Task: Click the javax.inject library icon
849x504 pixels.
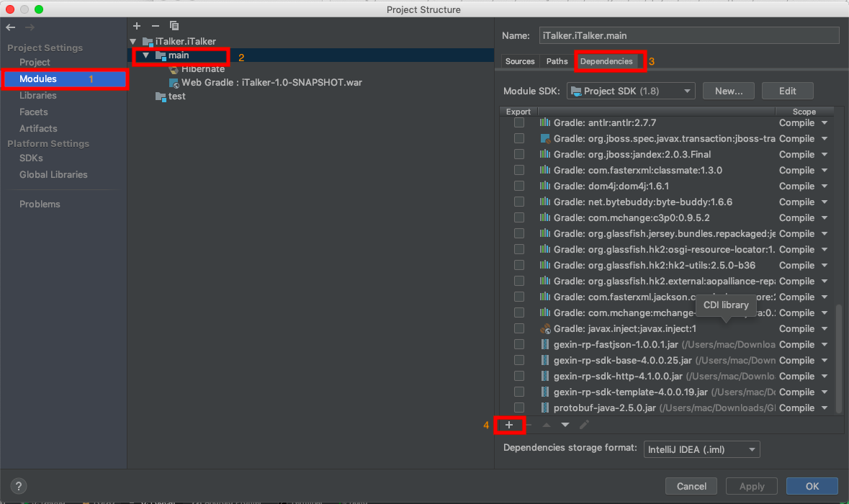Action: coord(545,328)
